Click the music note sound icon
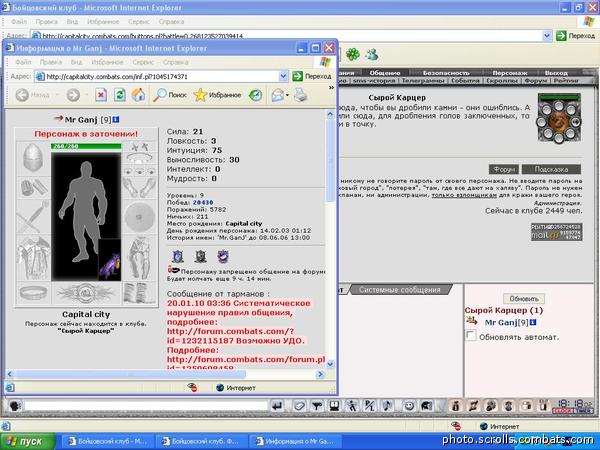600x450 pixels. tap(387, 406)
